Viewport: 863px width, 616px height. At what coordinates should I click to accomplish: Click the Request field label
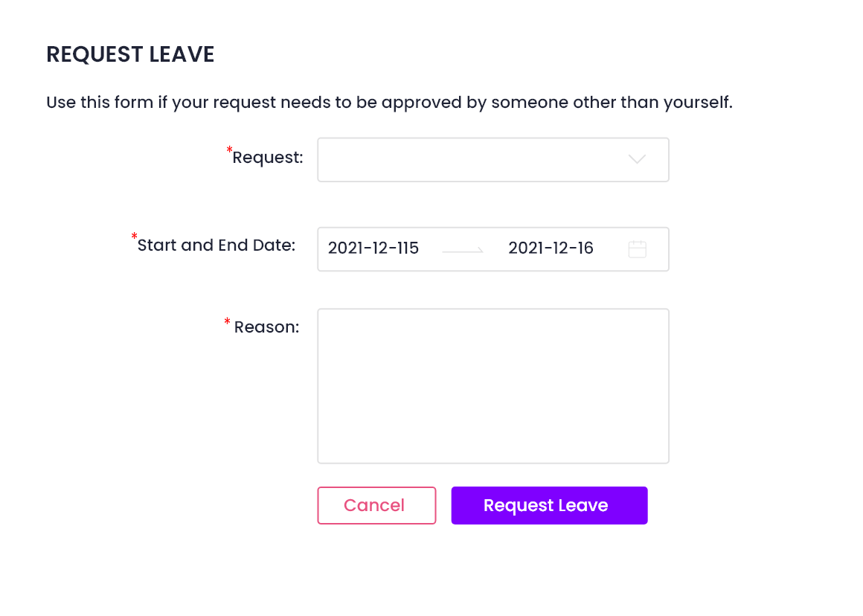click(268, 158)
